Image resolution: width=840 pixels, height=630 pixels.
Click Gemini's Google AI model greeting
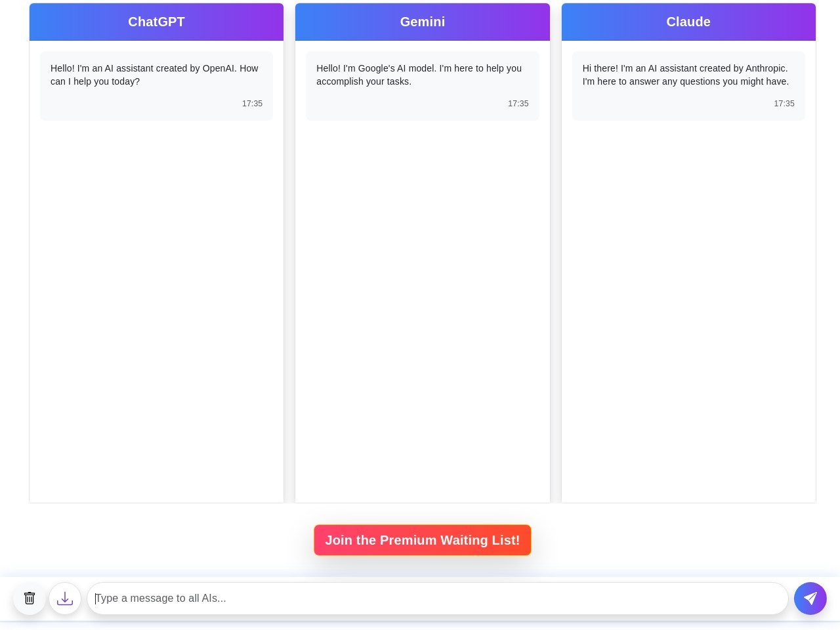pyautogui.click(x=419, y=75)
